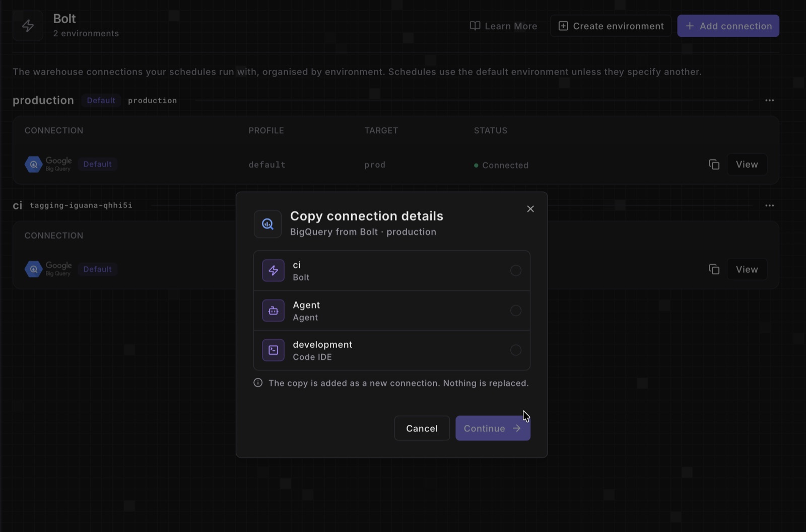This screenshot has width=806, height=532.
Task: Cancel the copy connection dialog
Action: 422,428
